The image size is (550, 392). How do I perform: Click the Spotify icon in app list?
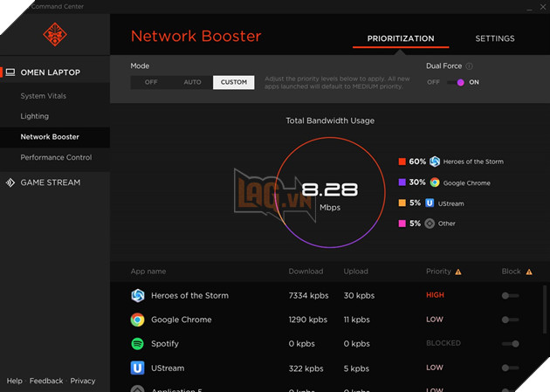[137, 344]
